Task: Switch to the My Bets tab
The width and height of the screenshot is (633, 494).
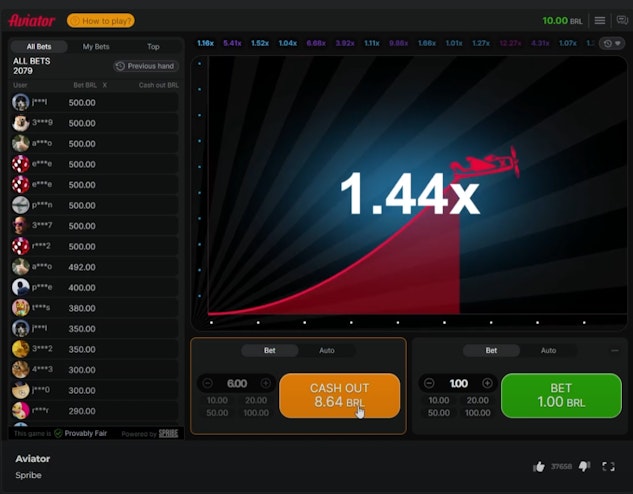Action: [96, 46]
